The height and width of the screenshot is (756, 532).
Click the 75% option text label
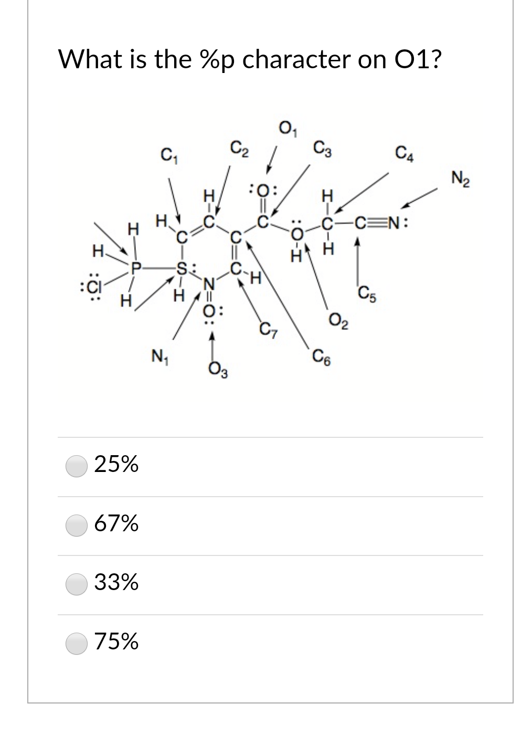tap(116, 643)
